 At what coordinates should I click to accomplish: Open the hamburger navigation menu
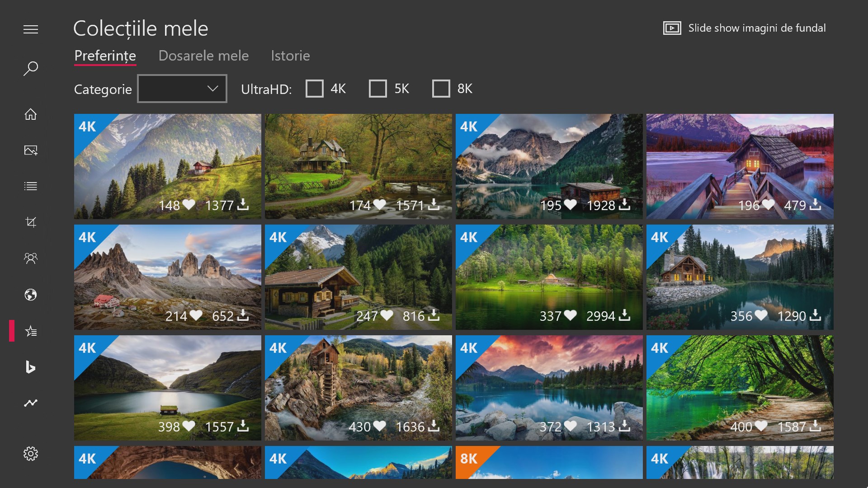click(31, 30)
